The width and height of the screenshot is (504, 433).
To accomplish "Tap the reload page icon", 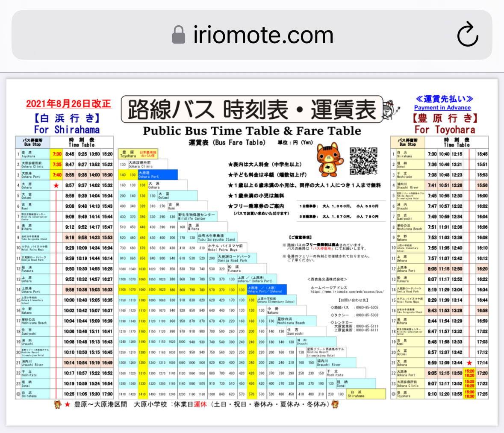I will (467, 35).
